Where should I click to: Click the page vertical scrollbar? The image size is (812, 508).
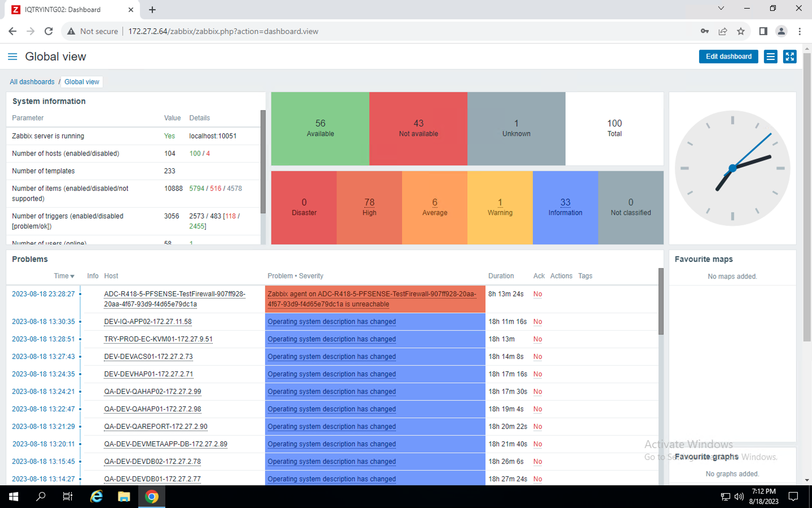[807, 197]
